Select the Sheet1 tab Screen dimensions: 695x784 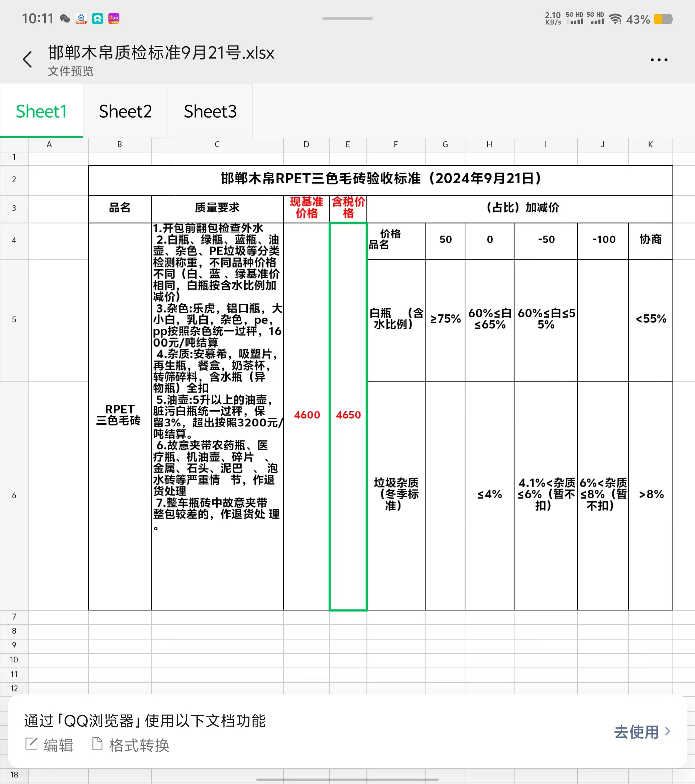pyautogui.click(x=41, y=111)
